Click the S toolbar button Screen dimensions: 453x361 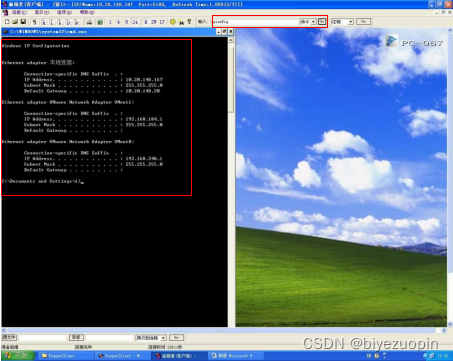[146, 22]
